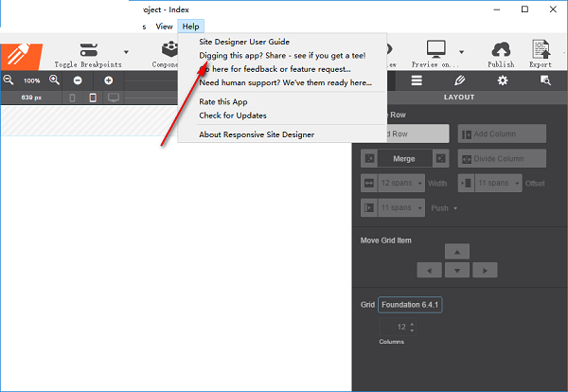Select the desktop monitor breakpoint
Image resolution: width=568 pixels, height=392 pixels.
[x=114, y=98]
